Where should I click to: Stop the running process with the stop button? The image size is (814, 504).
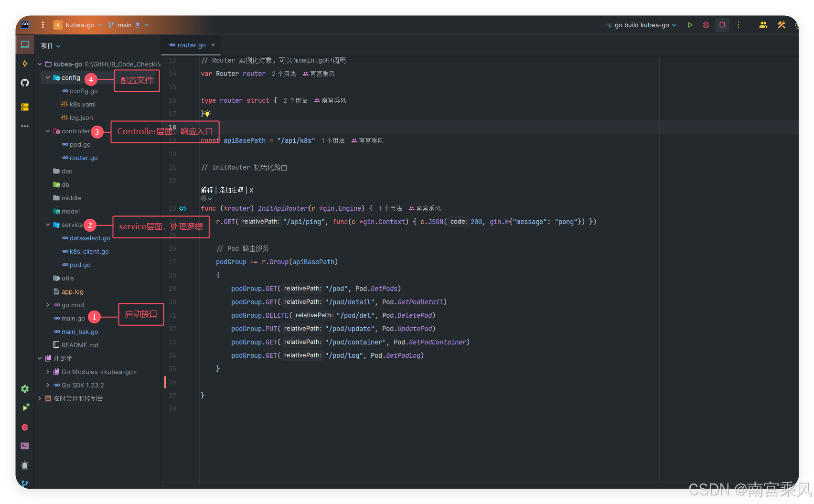pyautogui.click(x=722, y=25)
